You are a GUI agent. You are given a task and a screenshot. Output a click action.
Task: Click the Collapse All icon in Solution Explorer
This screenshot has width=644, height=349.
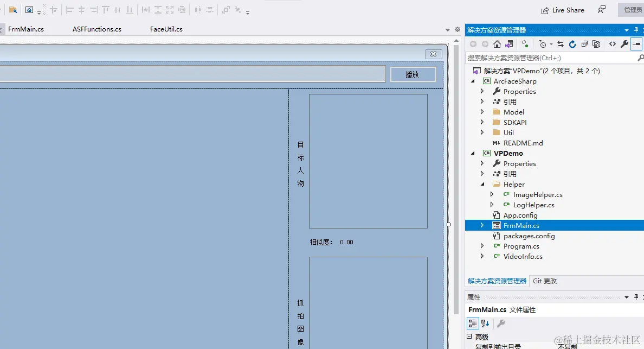click(x=584, y=44)
